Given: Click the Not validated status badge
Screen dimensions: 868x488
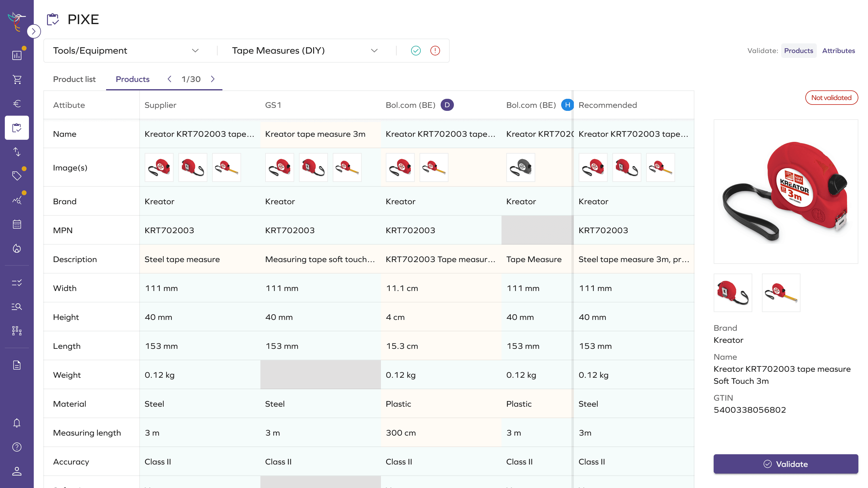Looking at the screenshot, I should [831, 98].
